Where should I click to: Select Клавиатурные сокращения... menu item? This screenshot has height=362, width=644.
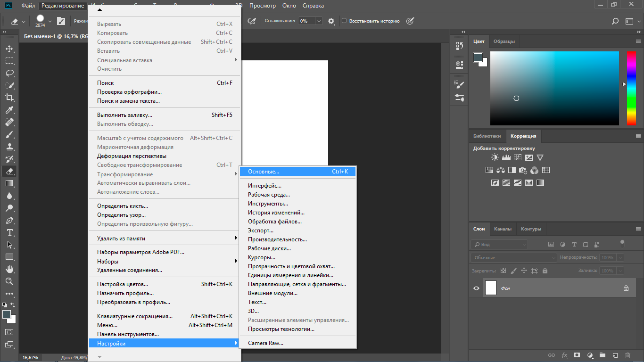tap(165, 316)
